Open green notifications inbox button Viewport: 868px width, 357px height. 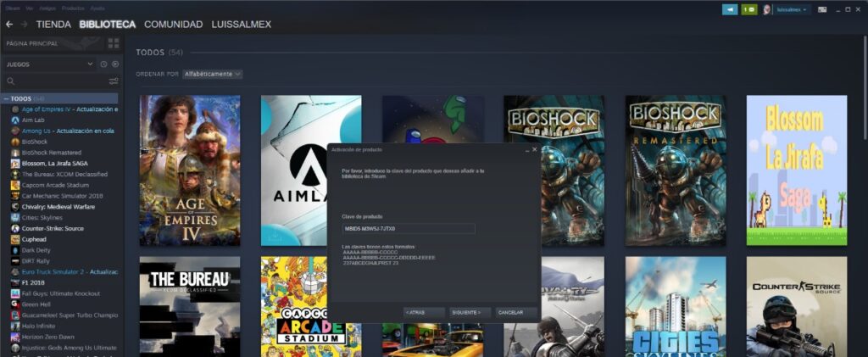click(x=749, y=9)
